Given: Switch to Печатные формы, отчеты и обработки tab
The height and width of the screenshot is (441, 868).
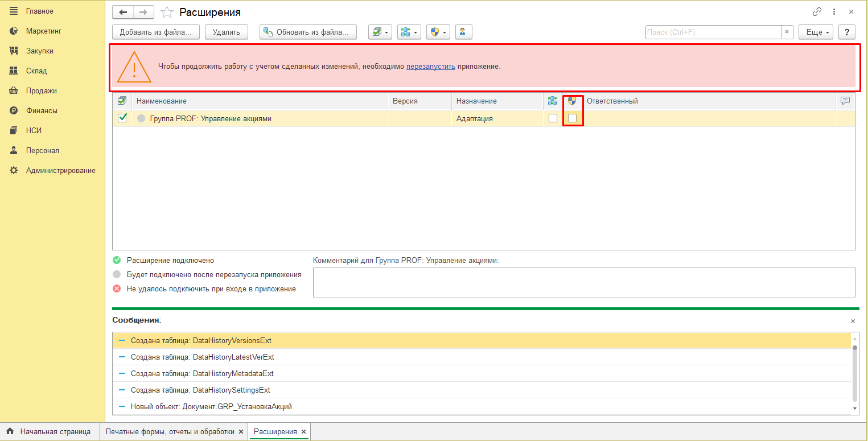Looking at the screenshot, I should 170,431.
